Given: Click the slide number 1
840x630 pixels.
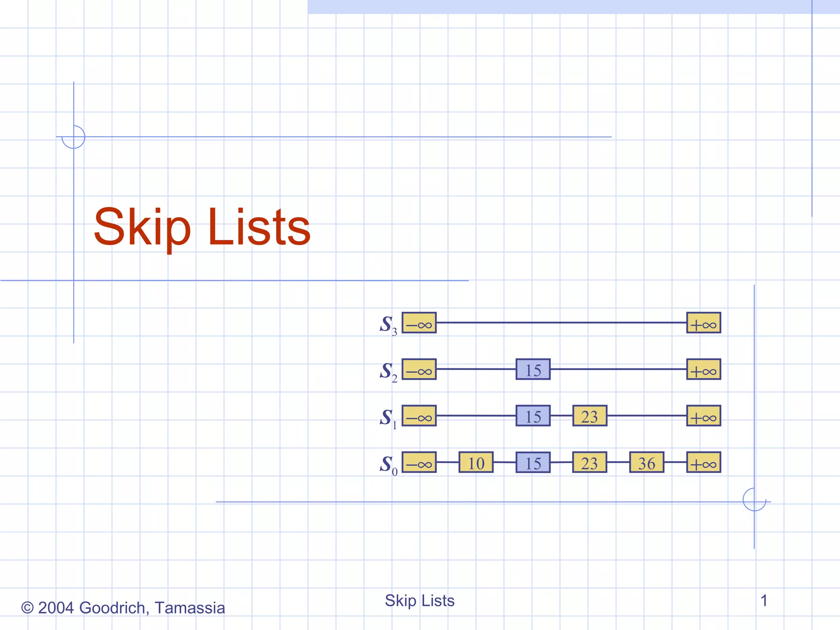Looking at the screenshot, I should tap(764, 600).
